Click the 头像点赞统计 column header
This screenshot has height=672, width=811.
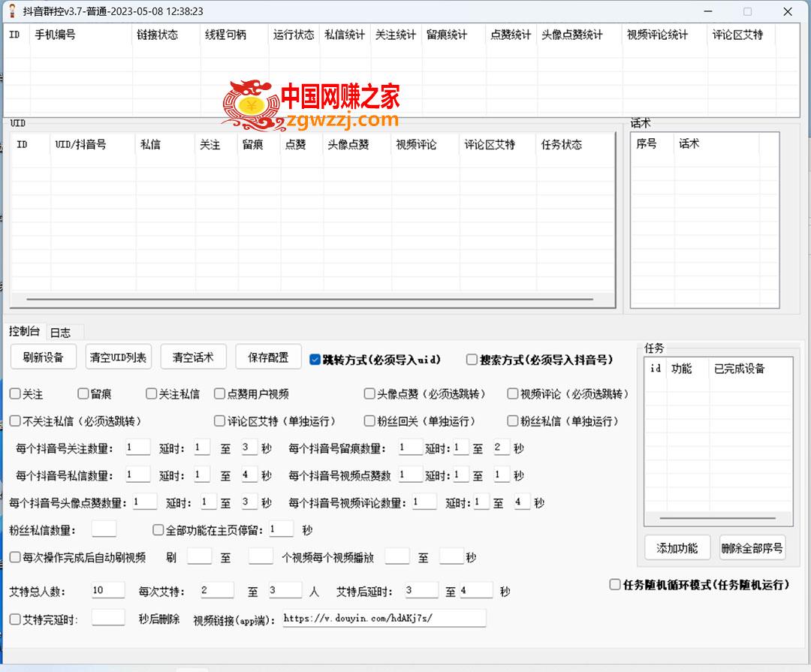point(579,35)
